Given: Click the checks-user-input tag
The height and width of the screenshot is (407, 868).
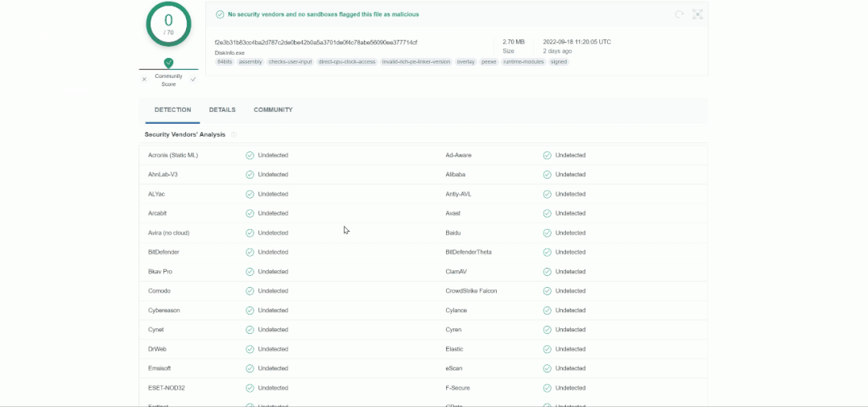Looking at the screenshot, I should point(290,62).
